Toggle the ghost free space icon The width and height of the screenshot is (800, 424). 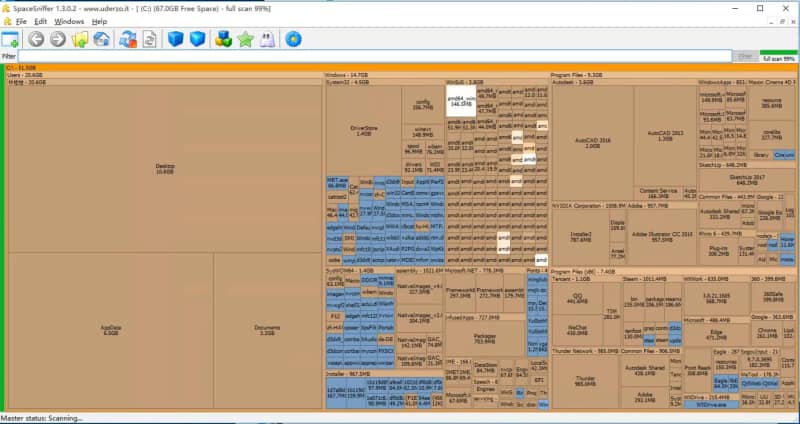pyautogui.click(x=267, y=39)
